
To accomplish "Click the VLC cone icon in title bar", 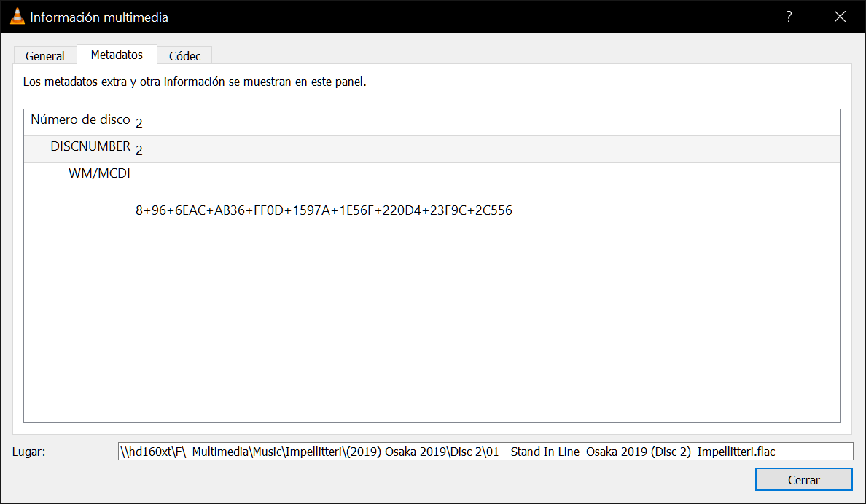I will (17, 17).
